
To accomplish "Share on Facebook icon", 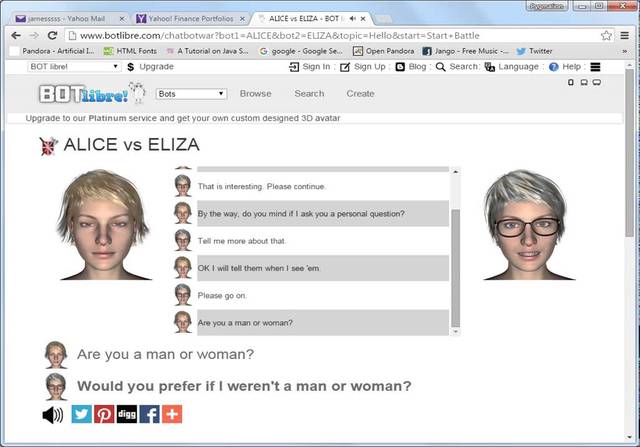I will point(150,414).
